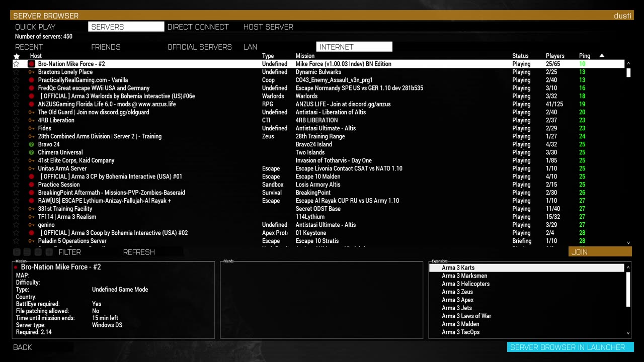This screenshot has height=362, width=644.
Task: Click the red icon of Arma 3 Coop #02
Action: pos(31,233)
